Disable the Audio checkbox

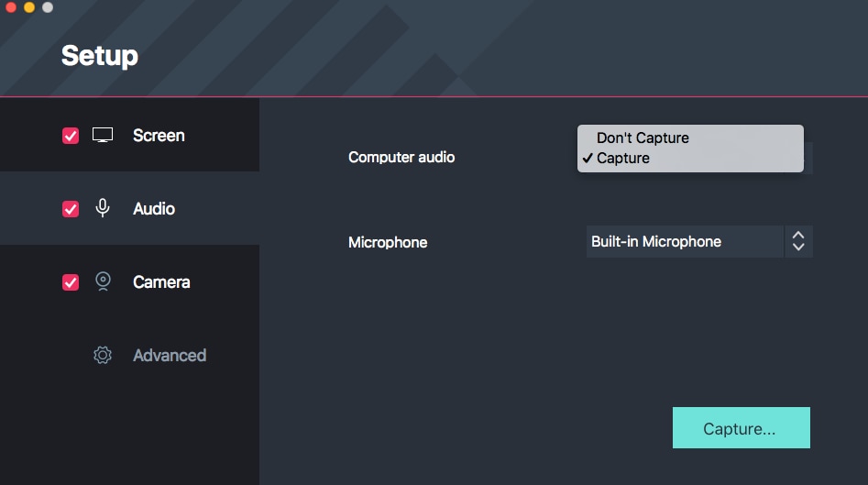pyautogui.click(x=71, y=209)
